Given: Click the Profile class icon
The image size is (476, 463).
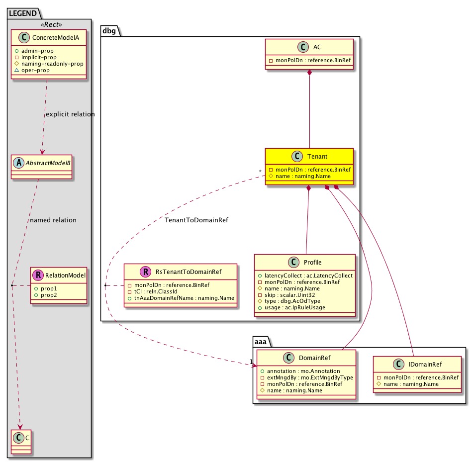Looking at the screenshot, I should [293, 262].
